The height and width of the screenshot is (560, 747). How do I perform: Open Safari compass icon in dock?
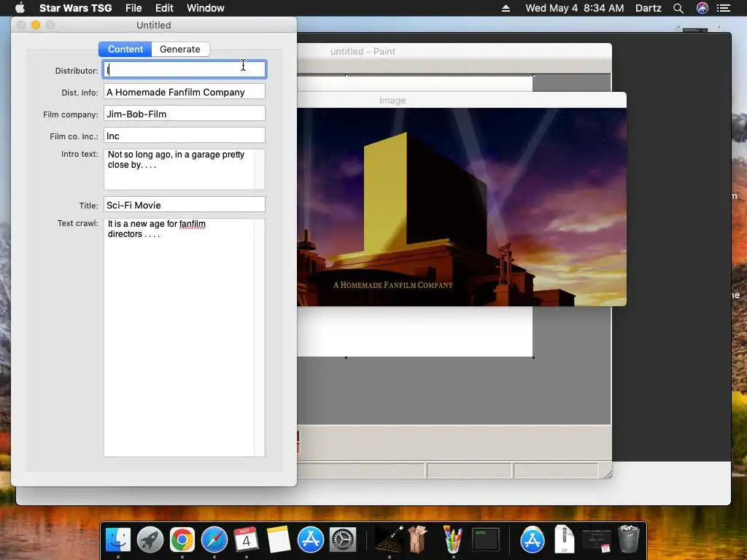coord(214,540)
